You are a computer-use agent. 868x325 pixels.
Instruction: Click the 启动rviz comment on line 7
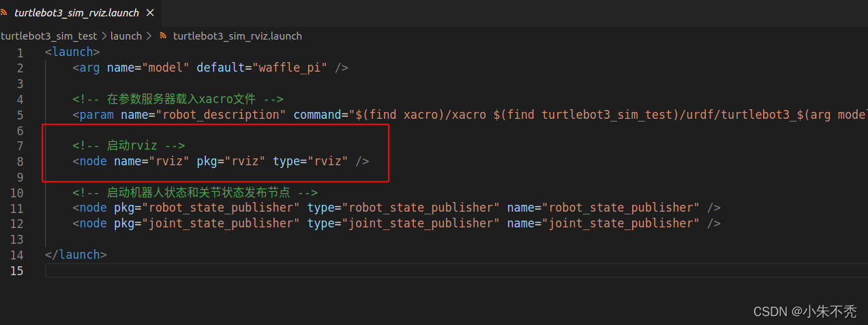coord(129,145)
